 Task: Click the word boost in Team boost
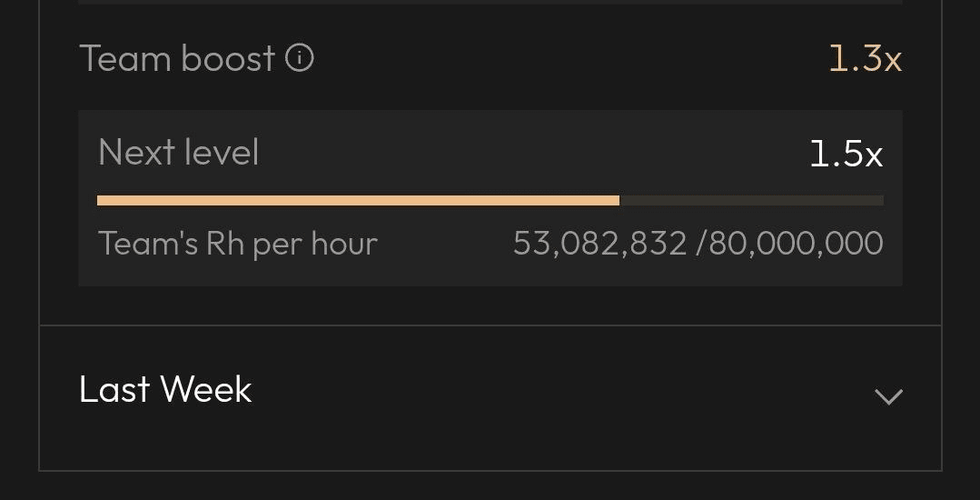pyautogui.click(x=228, y=59)
